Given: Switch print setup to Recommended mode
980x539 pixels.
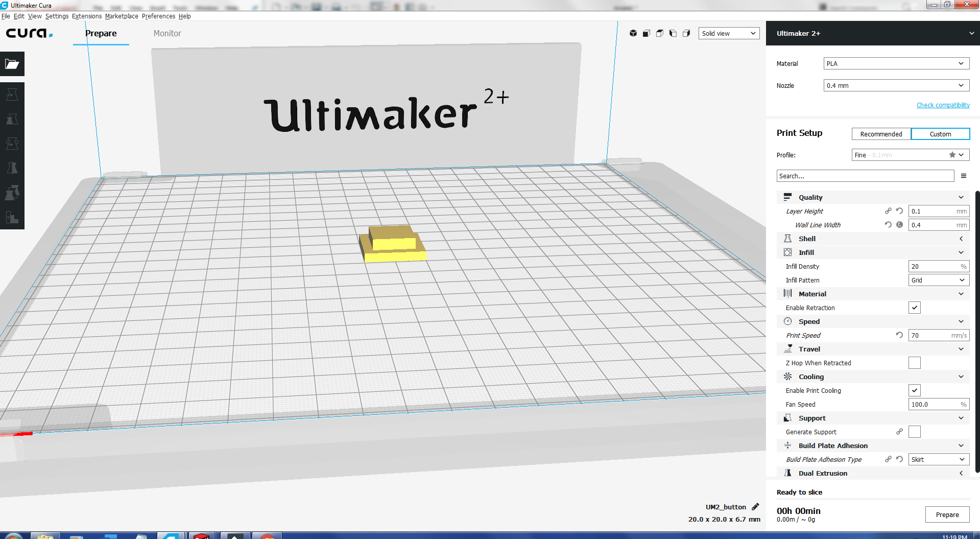Looking at the screenshot, I should [881, 134].
